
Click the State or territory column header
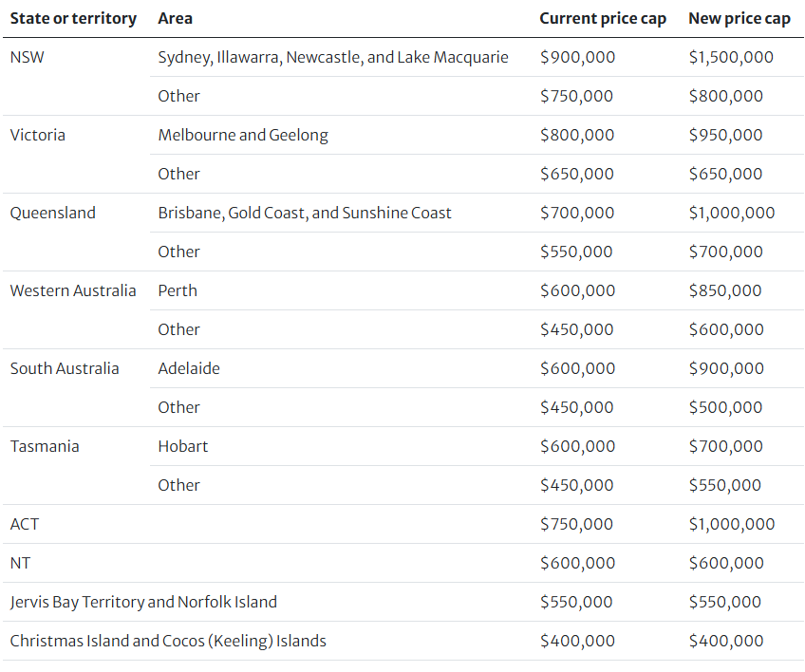[73, 18]
